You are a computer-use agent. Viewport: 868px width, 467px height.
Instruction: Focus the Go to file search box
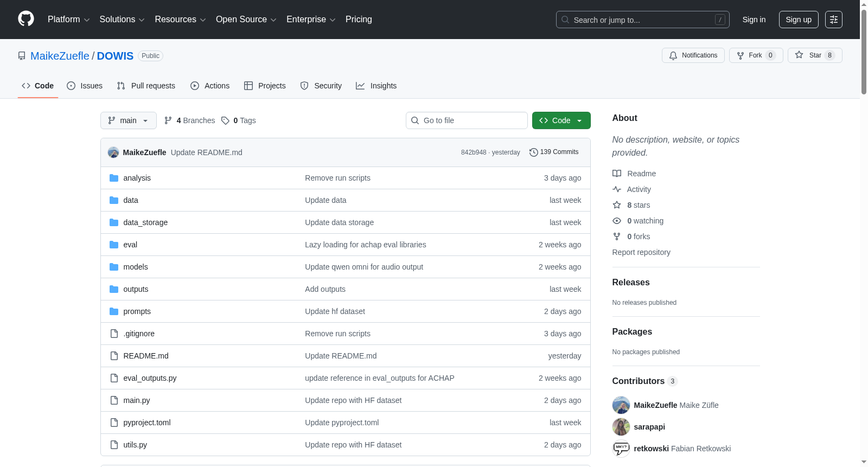click(x=467, y=120)
